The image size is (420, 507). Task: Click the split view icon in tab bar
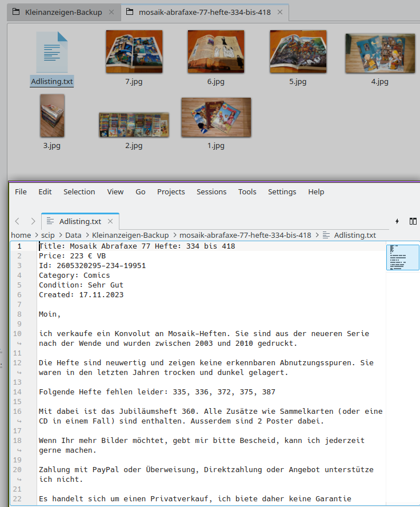point(413,221)
